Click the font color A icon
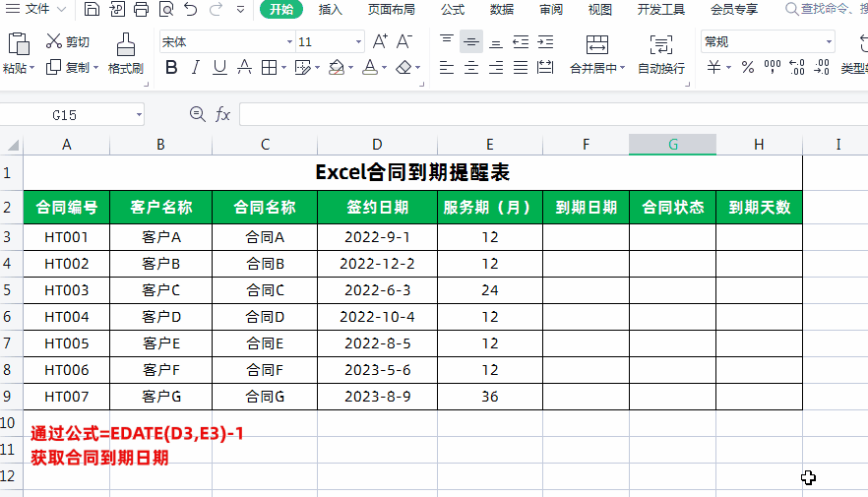The width and height of the screenshot is (868, 497). pos(370,68)
